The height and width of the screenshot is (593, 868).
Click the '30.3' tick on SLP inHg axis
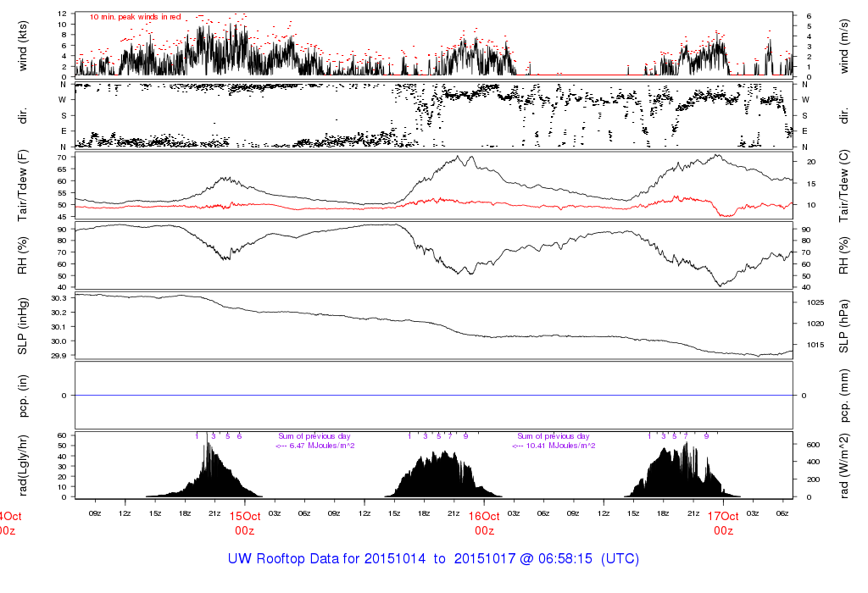pyautogui.click(x=59, y=298)
